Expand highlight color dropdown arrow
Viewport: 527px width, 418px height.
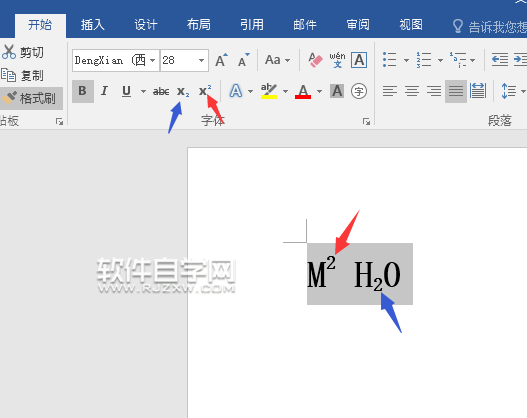285,91
